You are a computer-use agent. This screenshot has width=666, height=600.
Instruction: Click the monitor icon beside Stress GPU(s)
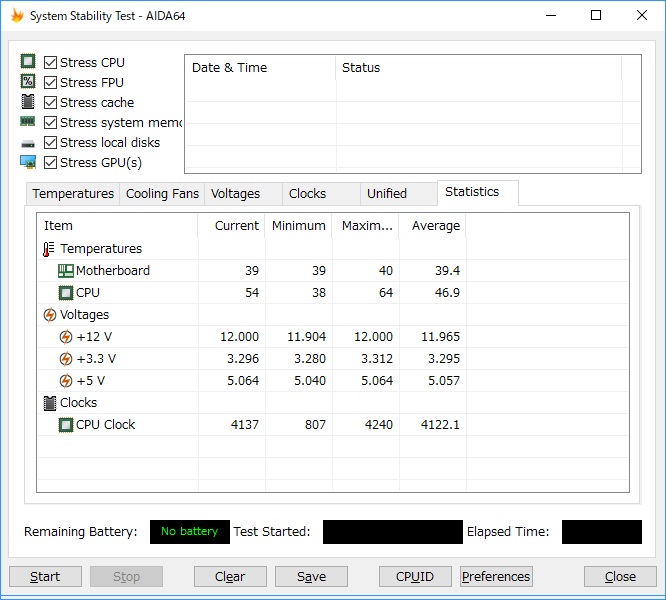tap(28, 162)
